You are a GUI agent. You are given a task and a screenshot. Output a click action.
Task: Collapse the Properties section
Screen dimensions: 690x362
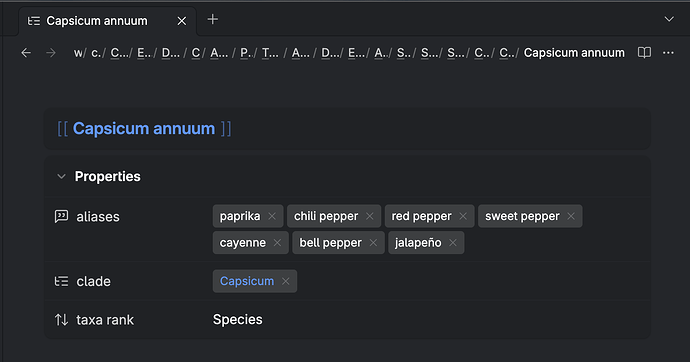[61, 176]
